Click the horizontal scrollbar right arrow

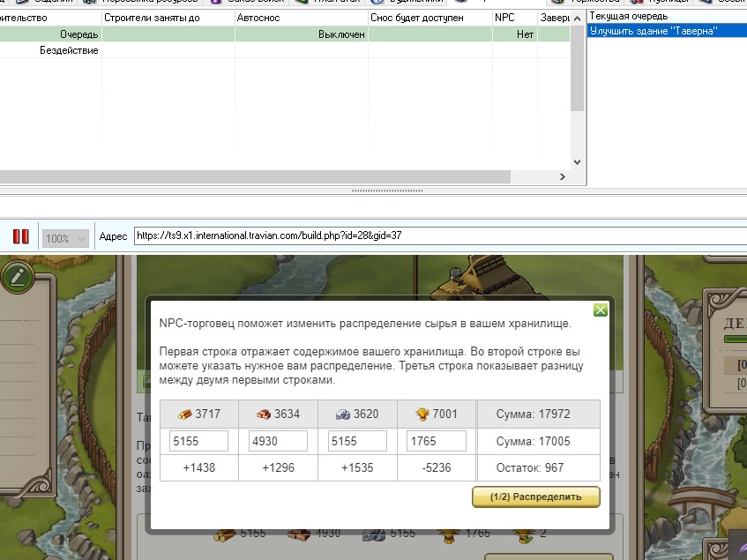click(x=562, y=176)
